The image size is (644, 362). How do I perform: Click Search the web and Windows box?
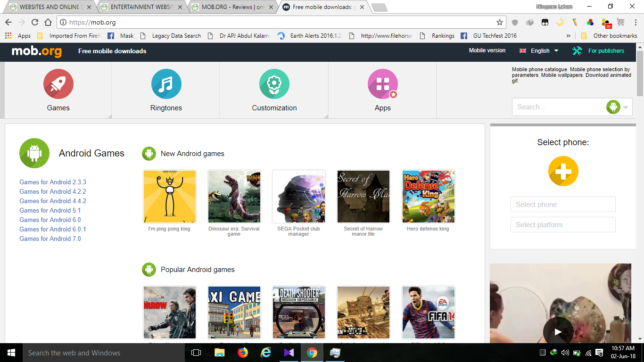[x=104, y=353]
